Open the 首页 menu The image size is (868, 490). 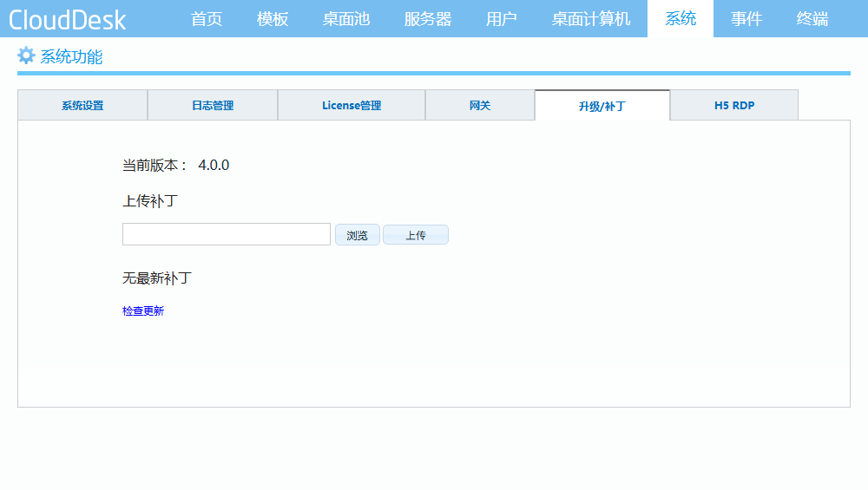[207, 19]
